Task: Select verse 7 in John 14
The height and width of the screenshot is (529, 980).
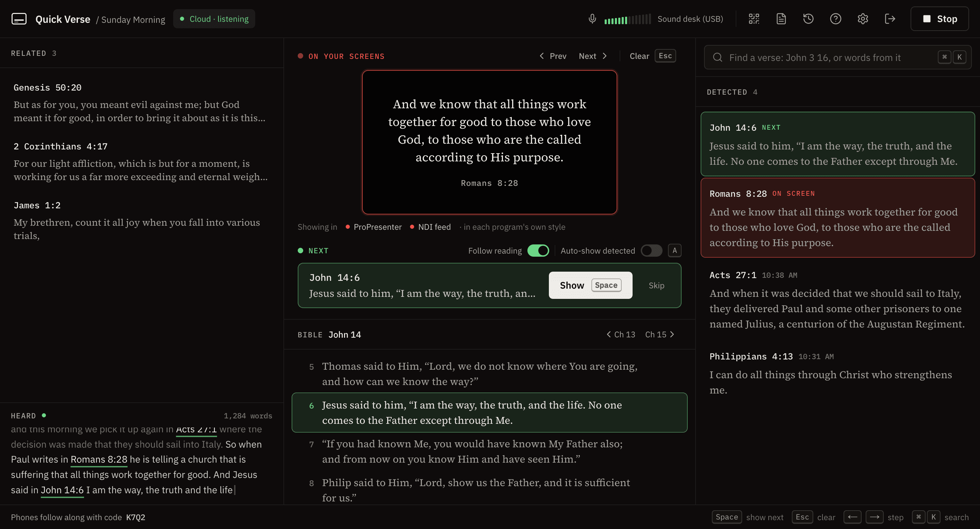Action: [489, 451]
